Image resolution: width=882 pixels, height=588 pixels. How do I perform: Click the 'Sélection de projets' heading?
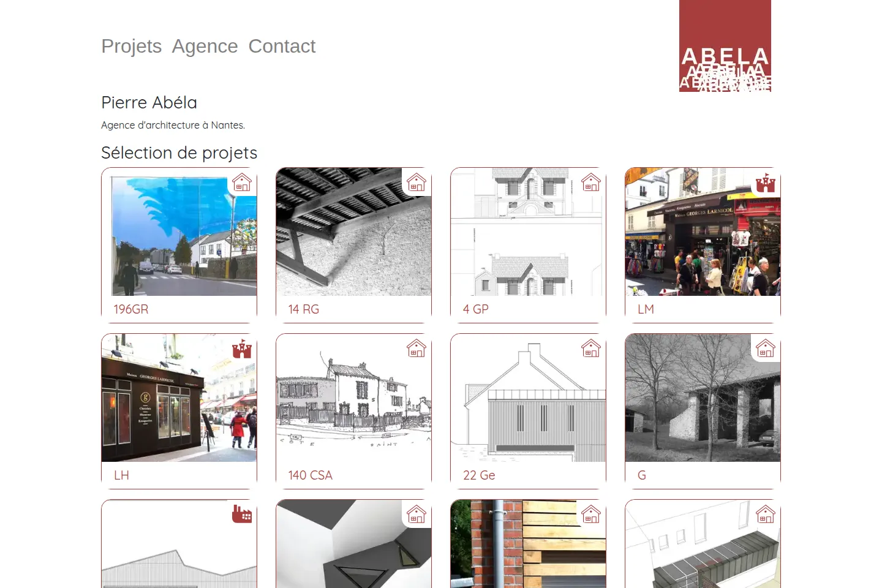click(179, 153)
